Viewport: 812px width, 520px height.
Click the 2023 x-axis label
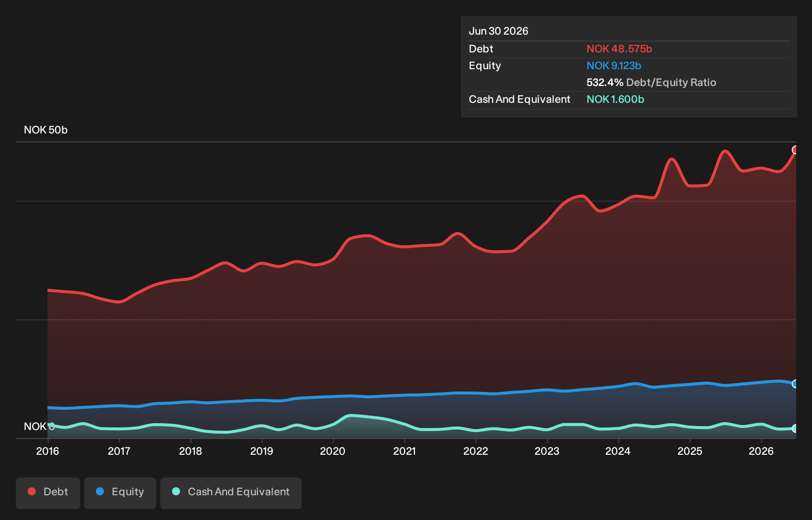pyautogui.click(x=547, y=451)
